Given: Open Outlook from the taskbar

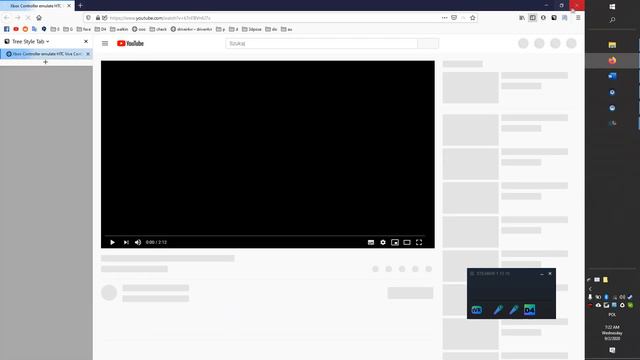Looking at the screenshot, I should (x=612, y=76).
